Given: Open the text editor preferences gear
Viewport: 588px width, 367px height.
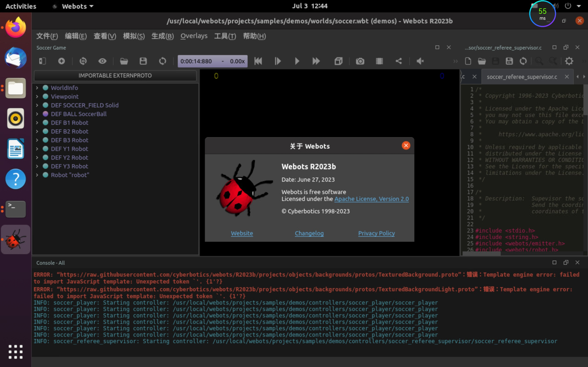Looking at the screenshot, I should (569, 61).
